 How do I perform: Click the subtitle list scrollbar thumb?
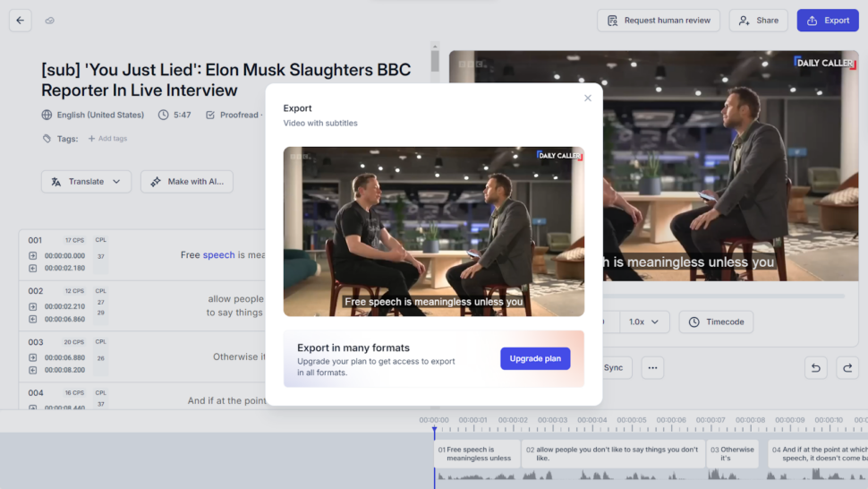pos(435,61)
